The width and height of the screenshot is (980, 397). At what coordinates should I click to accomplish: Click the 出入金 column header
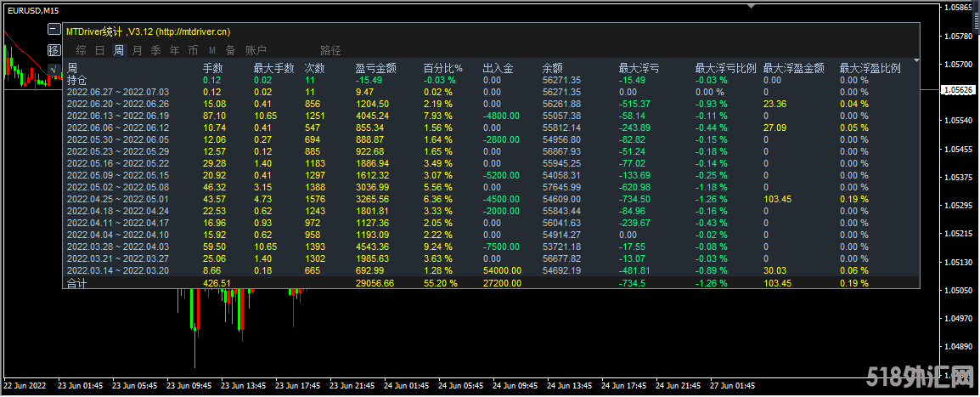click(498, 69)
